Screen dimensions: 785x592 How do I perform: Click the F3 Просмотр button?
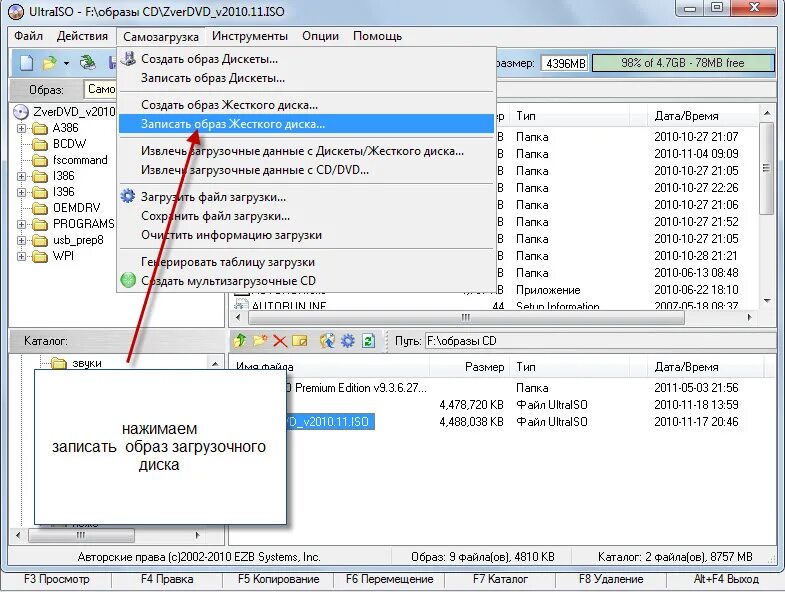click(x=57, y=579)
